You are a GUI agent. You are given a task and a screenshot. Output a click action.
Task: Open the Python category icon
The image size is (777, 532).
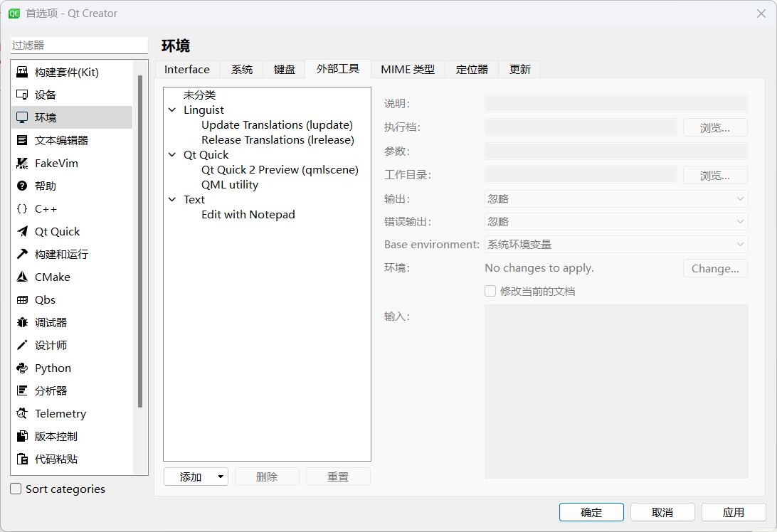pyautogui.click(x=22, y=368)
